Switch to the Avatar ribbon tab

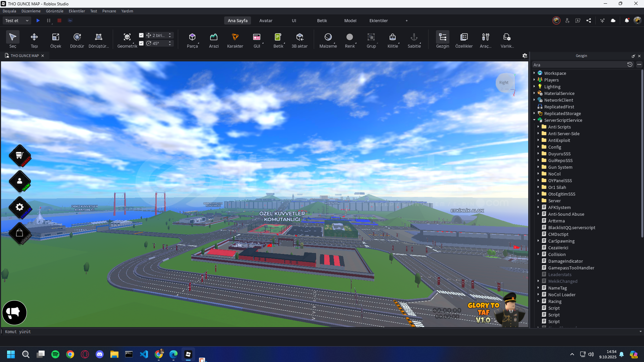[x=266, y=20]
